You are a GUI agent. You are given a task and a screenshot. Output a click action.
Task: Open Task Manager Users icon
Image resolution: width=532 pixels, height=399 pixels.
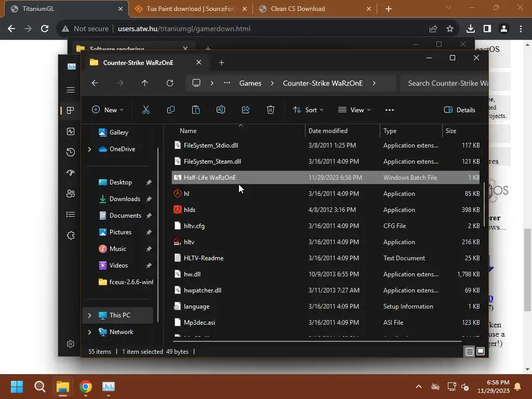pos(71,194)
